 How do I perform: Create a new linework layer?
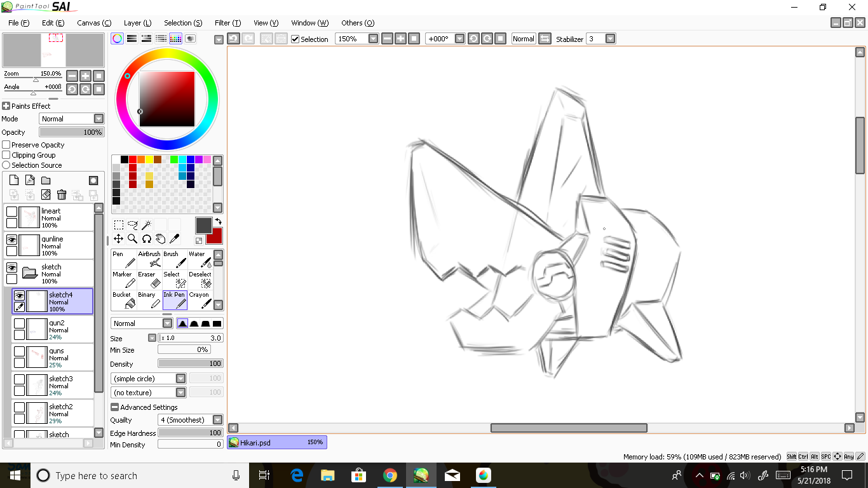(30, 180)
